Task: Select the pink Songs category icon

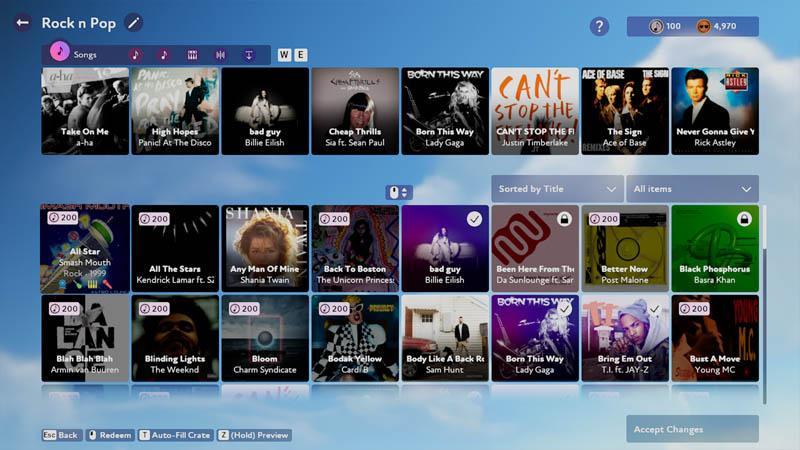Action: pyautogui.click(x=60, y=52)
